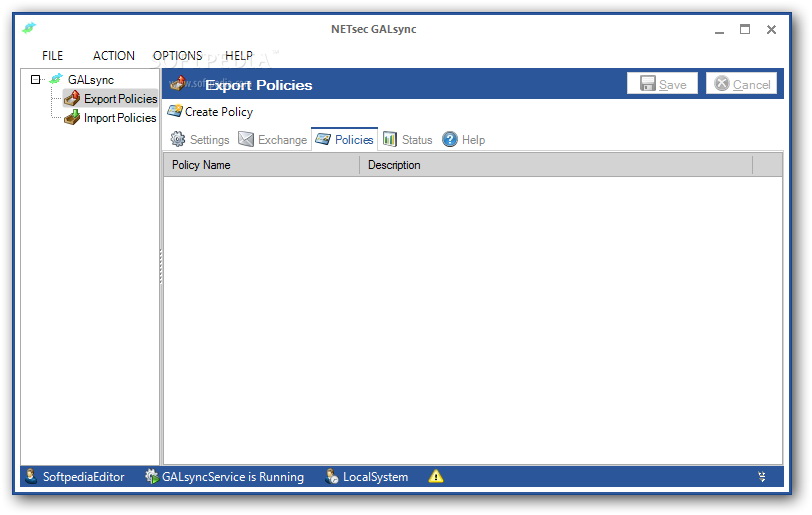The image size is (812, 515).
Task: Close the NETsec GALsync window
Action: 771,30
